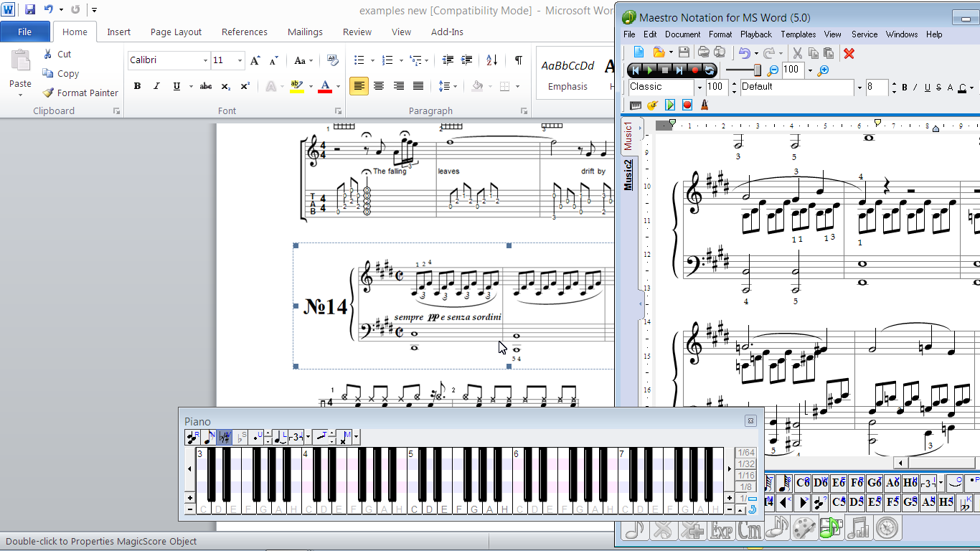Click the red record transport button

point(695,70)
